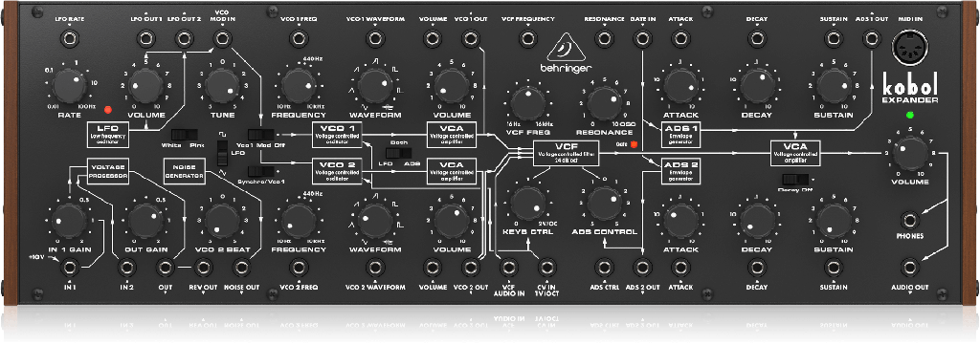
Task: Click the IN 1 GAIN knob
Action: click(69, 221)
